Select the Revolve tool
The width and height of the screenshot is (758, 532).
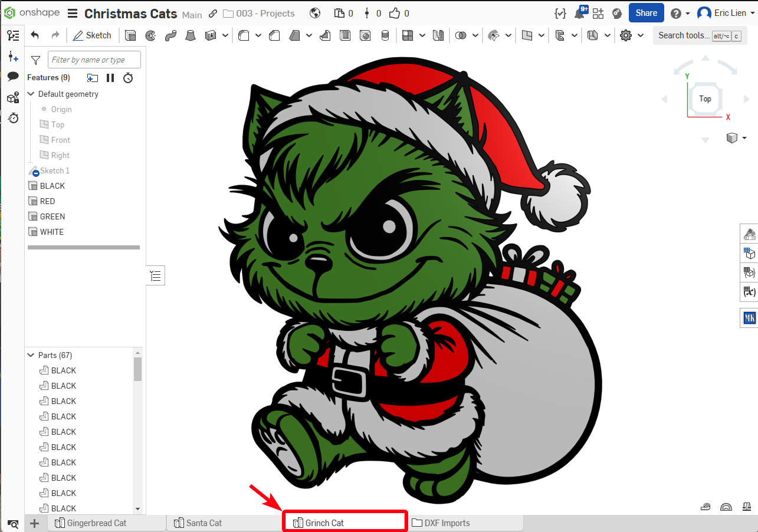pos(150,35)
